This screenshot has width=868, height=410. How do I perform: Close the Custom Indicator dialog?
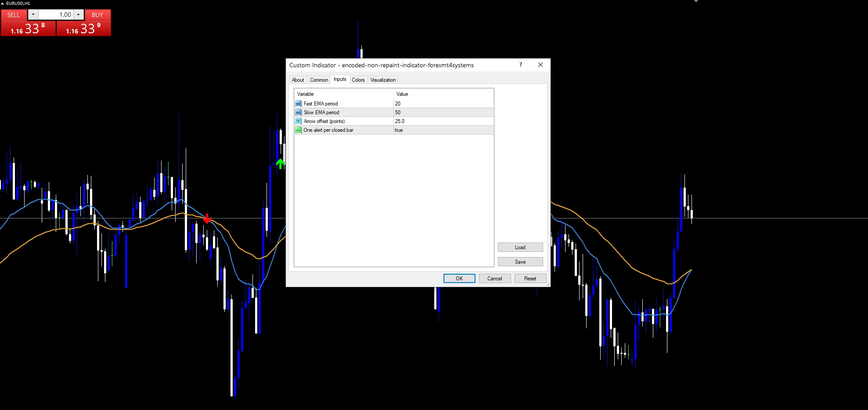(x=540, y=65)
